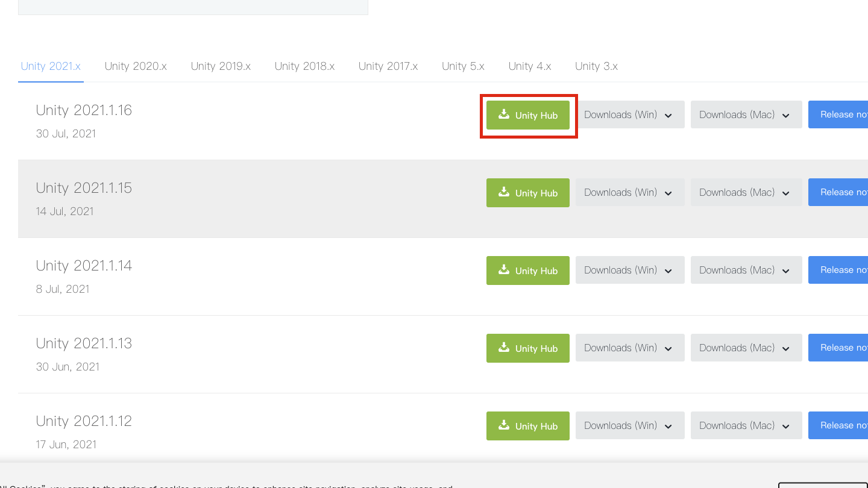Open Release notes for Unity 2021.1.14

838,270
